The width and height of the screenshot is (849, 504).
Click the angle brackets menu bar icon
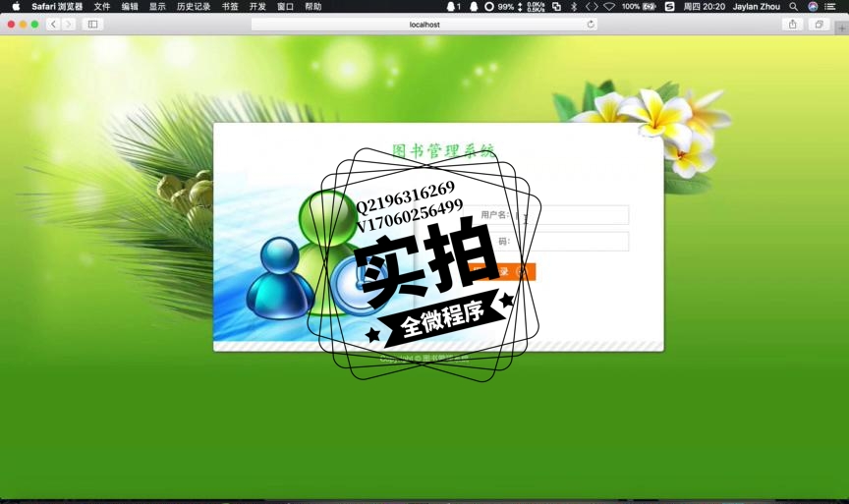click(x=592, y=7)
